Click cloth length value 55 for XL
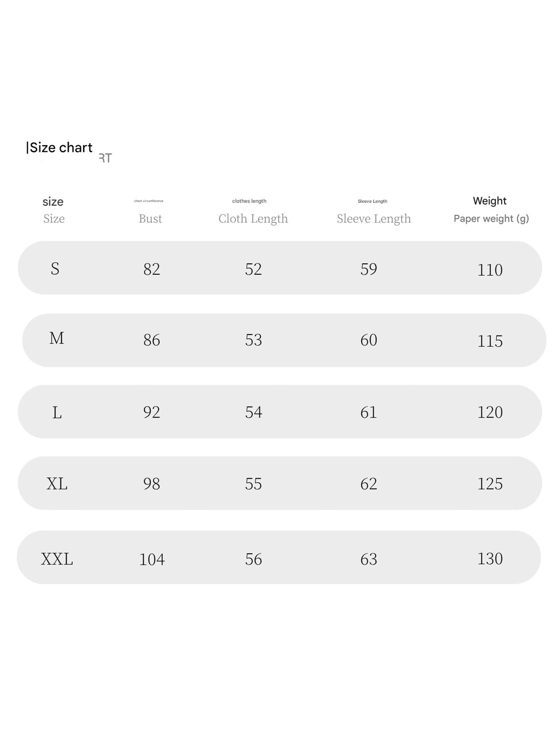 253,484
